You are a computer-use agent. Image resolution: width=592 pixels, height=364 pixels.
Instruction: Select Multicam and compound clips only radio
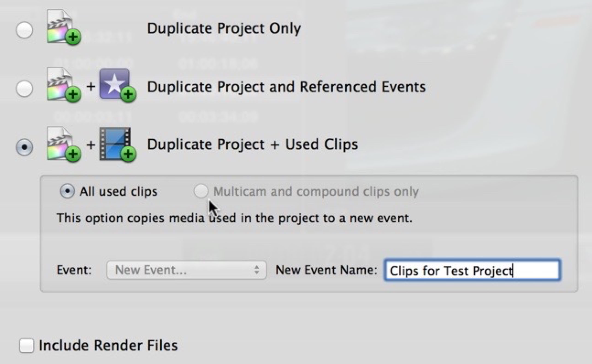pos(201,191)
